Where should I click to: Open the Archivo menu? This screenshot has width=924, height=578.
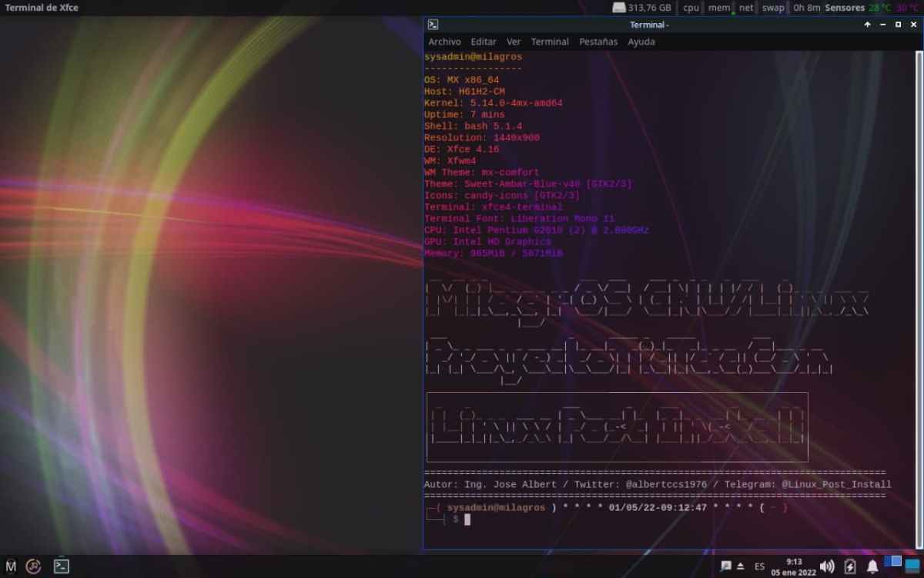click(x=444, y=42)
